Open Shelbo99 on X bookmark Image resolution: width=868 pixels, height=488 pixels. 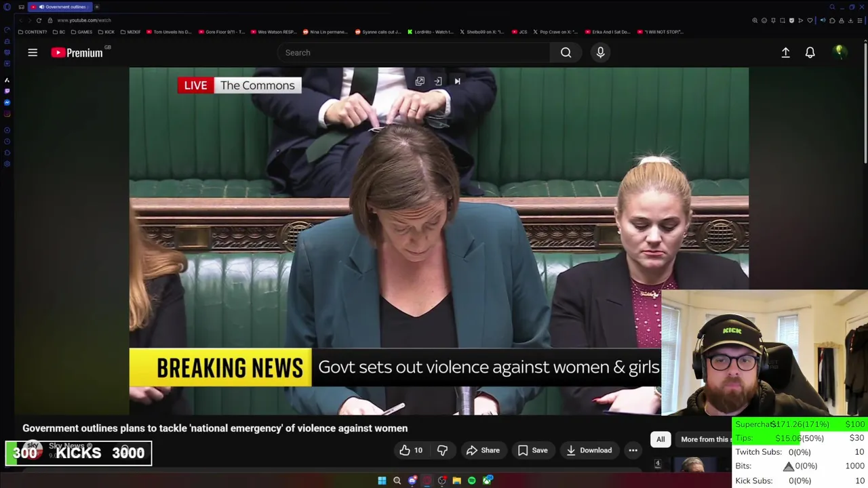coord(482,32)
